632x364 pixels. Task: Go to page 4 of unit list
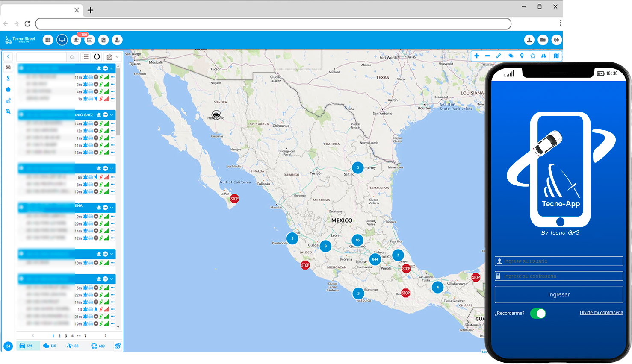(72, 336)
